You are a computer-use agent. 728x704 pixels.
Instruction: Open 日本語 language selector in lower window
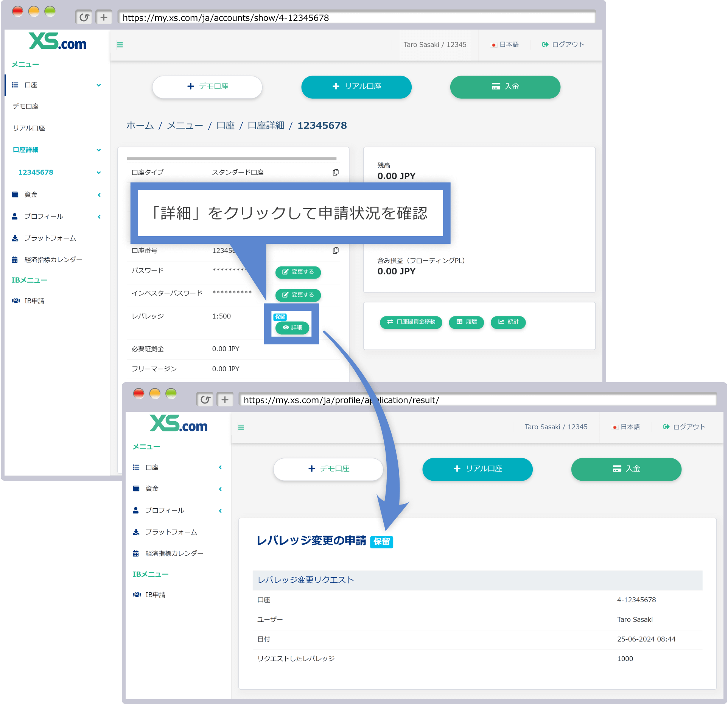click(x=626, y=427)
